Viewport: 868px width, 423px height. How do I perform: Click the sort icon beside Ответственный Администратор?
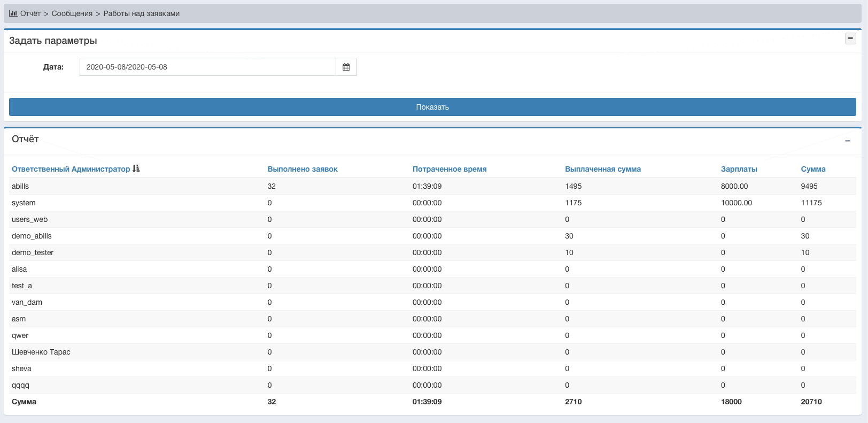(136, 168)
